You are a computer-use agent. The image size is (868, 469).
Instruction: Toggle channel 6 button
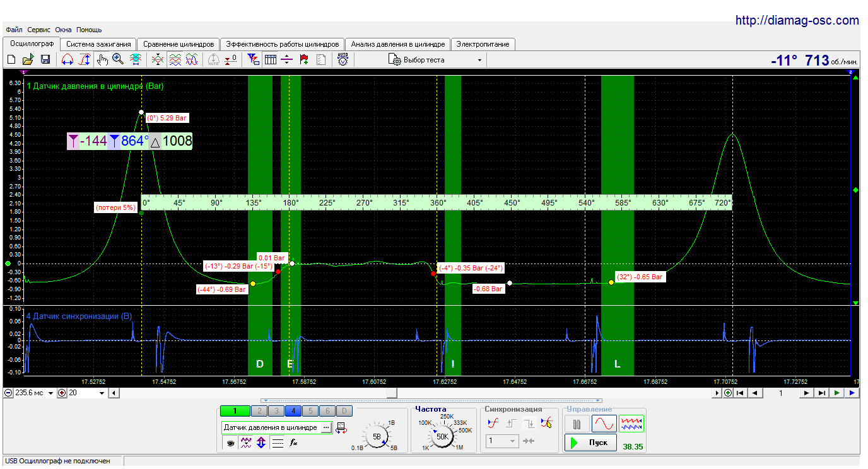click(x=327, y=411)
